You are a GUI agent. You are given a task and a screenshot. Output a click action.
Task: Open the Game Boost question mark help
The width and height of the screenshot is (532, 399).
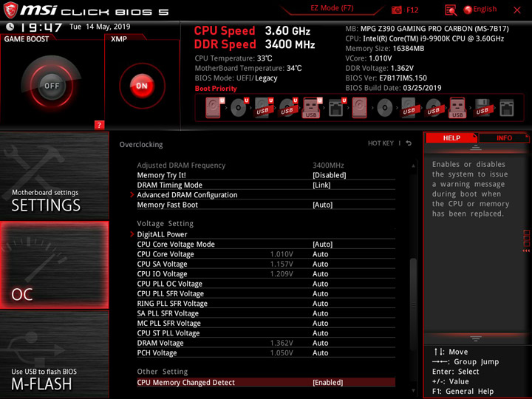click(99, 125)
